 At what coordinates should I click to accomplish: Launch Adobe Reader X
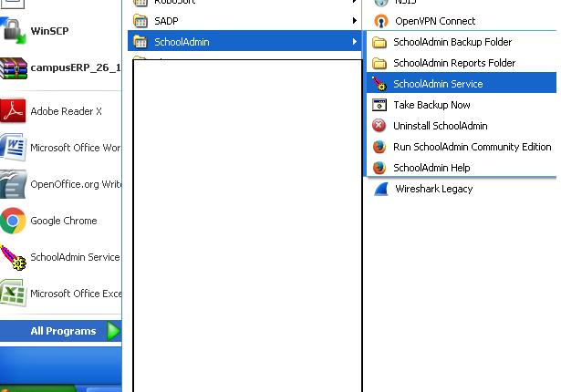tap(66, 111)
